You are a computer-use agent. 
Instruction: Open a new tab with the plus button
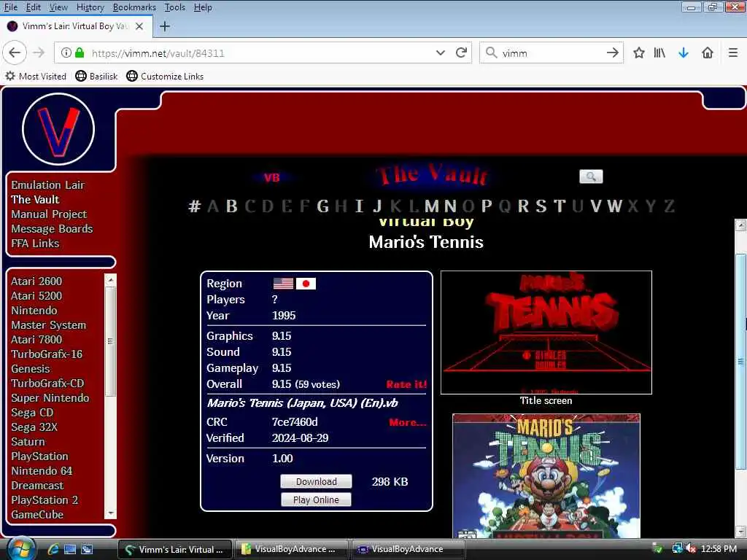point(165,26)
